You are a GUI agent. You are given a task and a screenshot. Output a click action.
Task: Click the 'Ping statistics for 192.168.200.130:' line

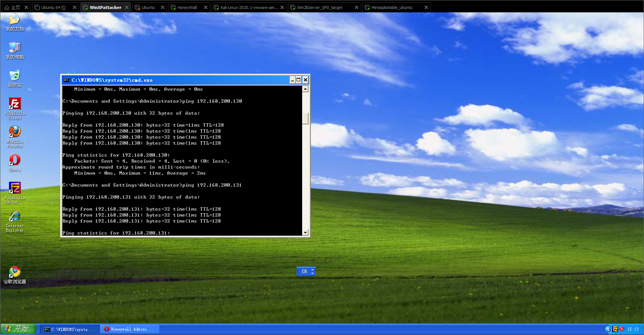[x=116, y=155]
